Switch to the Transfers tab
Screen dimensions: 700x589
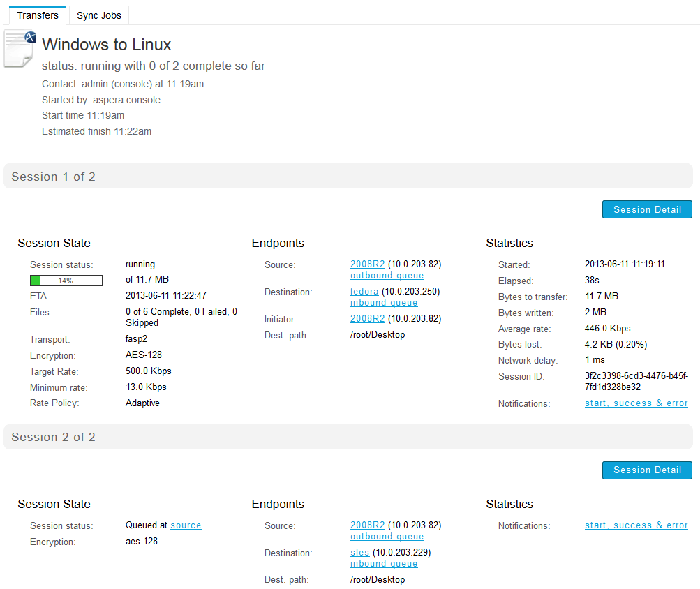[38, 15]
